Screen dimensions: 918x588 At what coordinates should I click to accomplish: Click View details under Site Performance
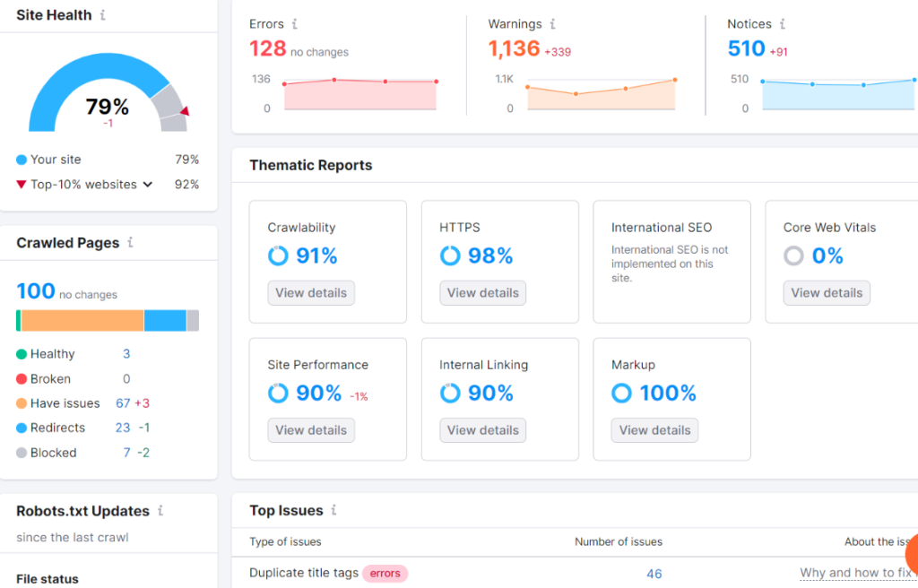310,430
